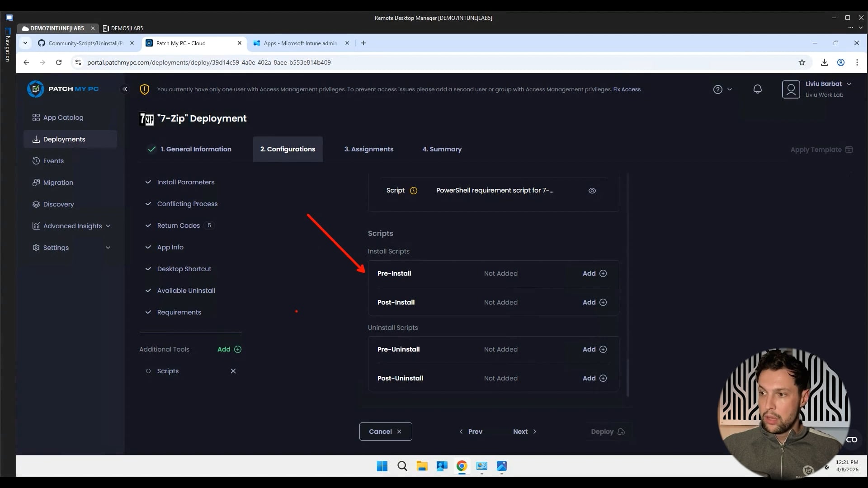Expand Settings sidebar chevron

pos(108,248)
